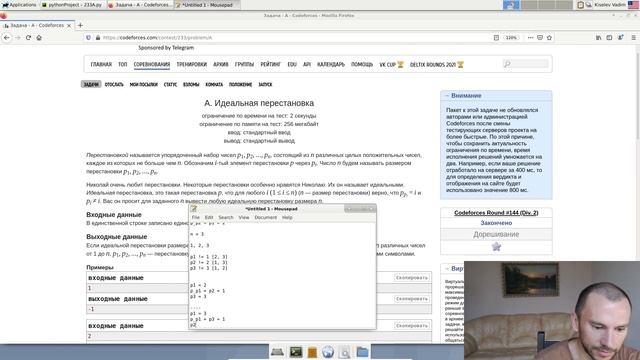The image size is (640, 360).
Task: Switch to Mousepad Untitled 1 taskbar button
Action: pos(207,5)
